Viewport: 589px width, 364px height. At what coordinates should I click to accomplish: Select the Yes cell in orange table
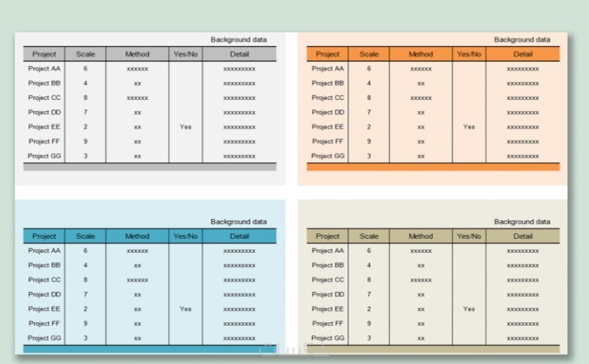click(x=469, y=126)
